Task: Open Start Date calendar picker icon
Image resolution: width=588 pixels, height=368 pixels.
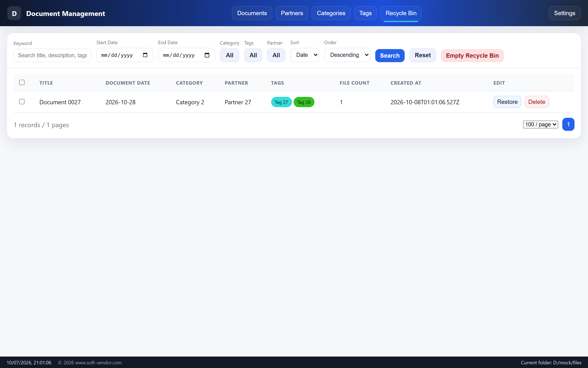Action: [x=145, y=55]
